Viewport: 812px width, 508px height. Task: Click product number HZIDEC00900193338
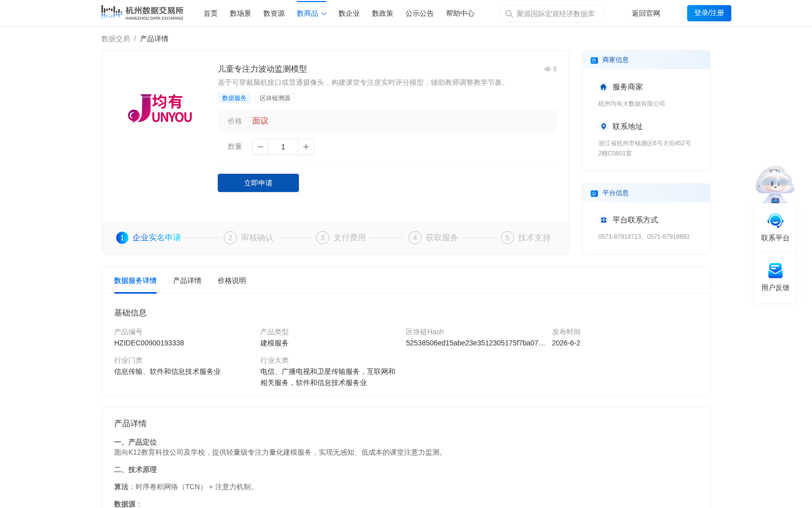(149, 343)
